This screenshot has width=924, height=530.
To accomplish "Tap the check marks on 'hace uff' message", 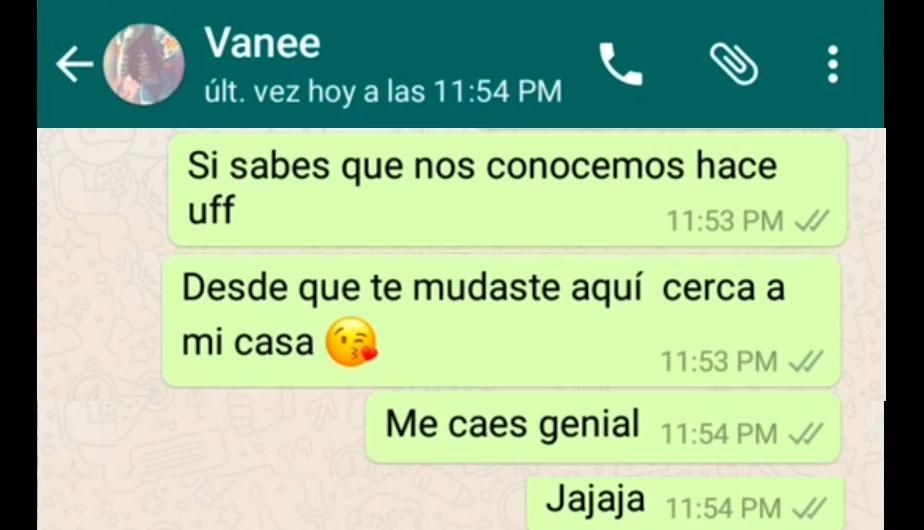I will tap(812, 222).
